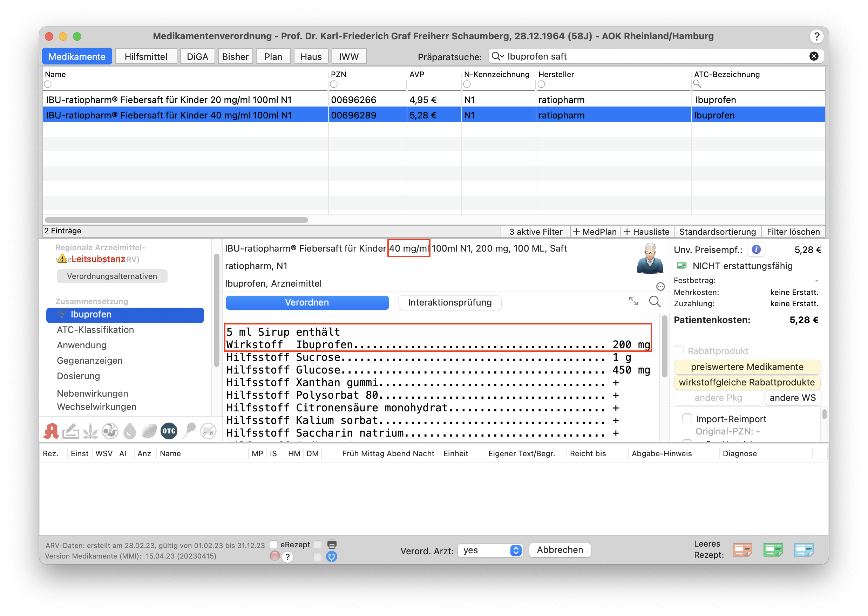
Task: Open the Verord. Arzt dropdown
Action: tap(490, 550)
